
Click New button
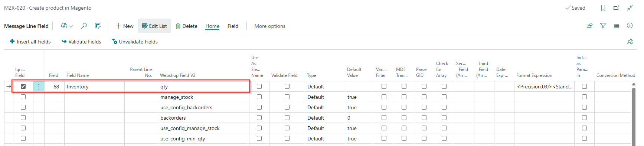point(124,26)
